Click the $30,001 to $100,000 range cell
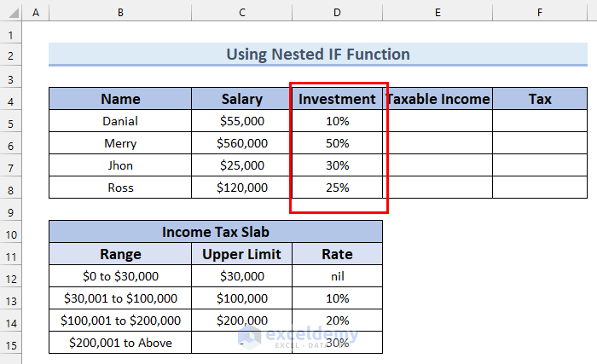 pyautogui.click(x=120, y=298)
